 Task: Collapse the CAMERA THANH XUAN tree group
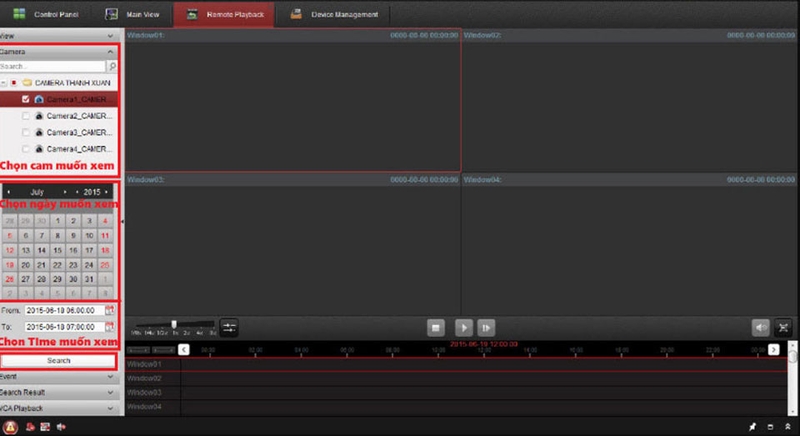pos(4,83)
